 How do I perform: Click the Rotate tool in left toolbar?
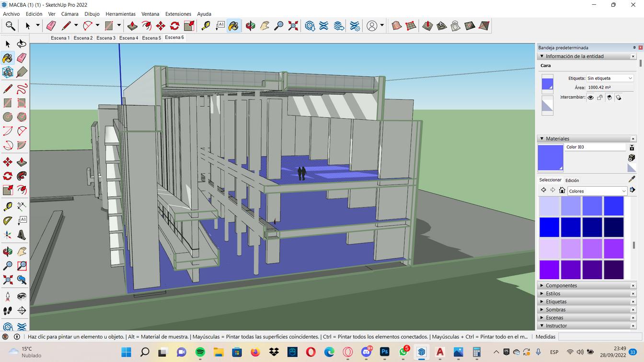(8, 176)
